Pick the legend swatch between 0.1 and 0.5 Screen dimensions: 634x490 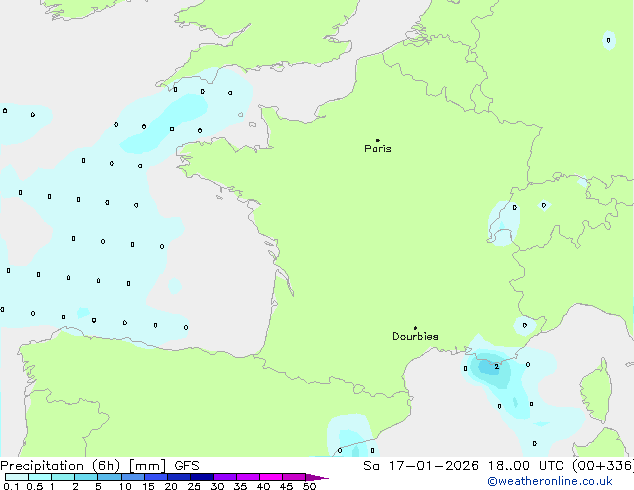(x=17, y=477)
